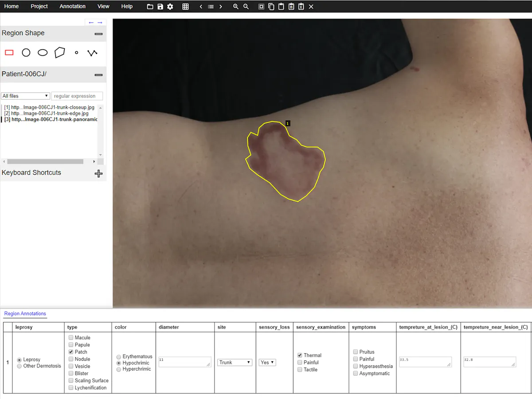Zoom out with magnifier minus icon
This screenshot has height=399, width=532.
[x=246, y=7]
